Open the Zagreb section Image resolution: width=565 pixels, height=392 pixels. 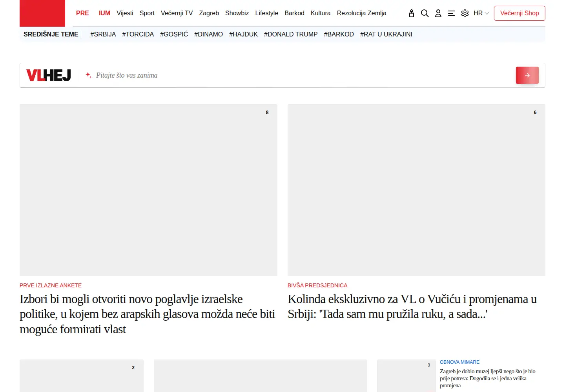[x=209, y=13]
